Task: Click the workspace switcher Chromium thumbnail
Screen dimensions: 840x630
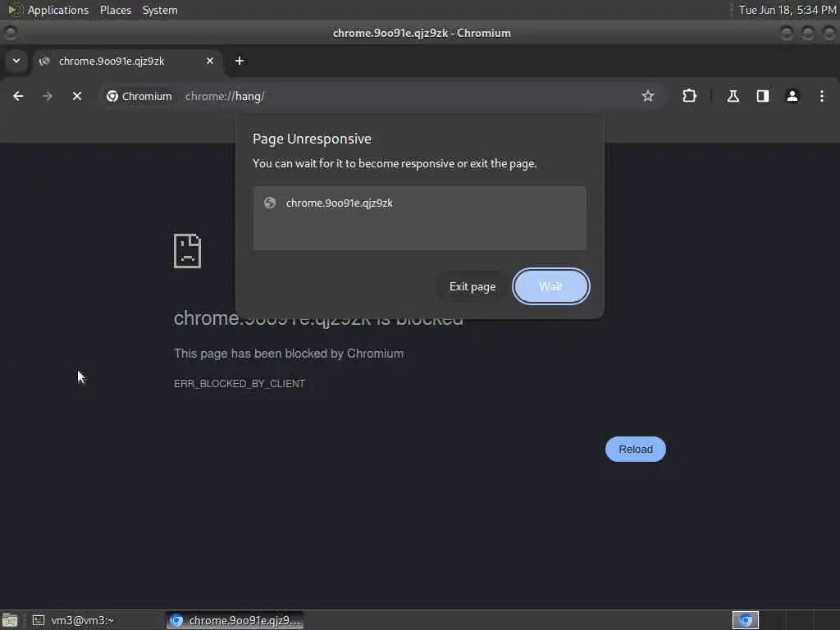Action: [x=745, y=620]
